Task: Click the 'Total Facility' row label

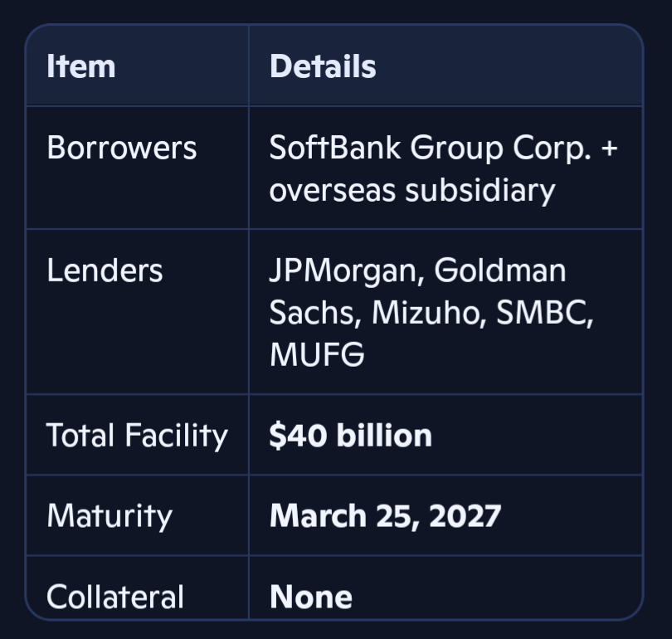Action: pyautogui.click(x=137, y=435)
